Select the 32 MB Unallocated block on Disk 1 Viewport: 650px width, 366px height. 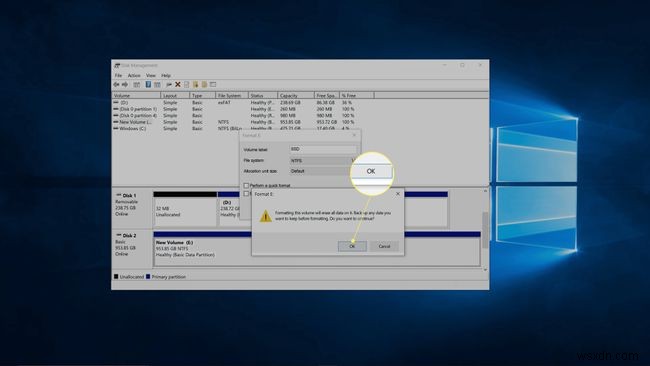pos(185,209)
